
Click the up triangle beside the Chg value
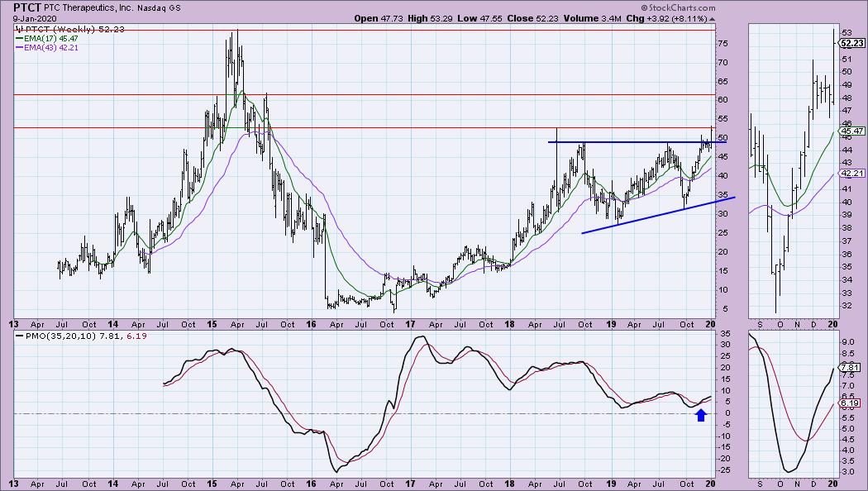[712, 19]
